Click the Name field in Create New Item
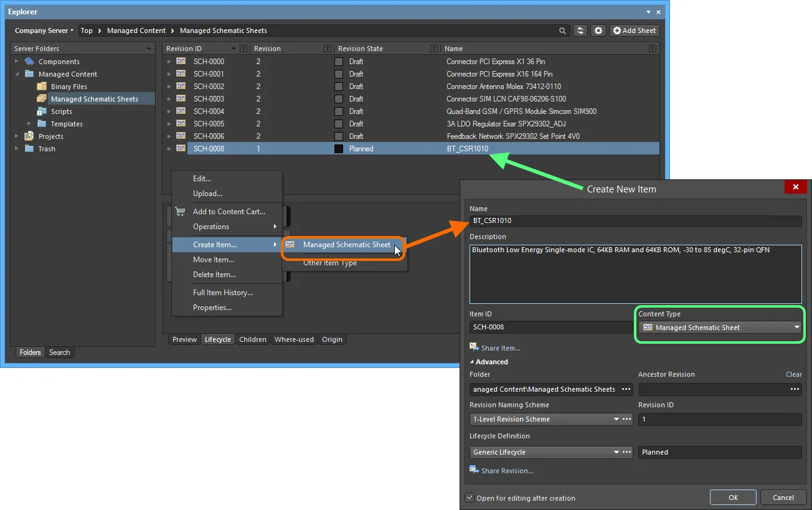This screenshot has height=510, width=812. (x=635, y=221)
